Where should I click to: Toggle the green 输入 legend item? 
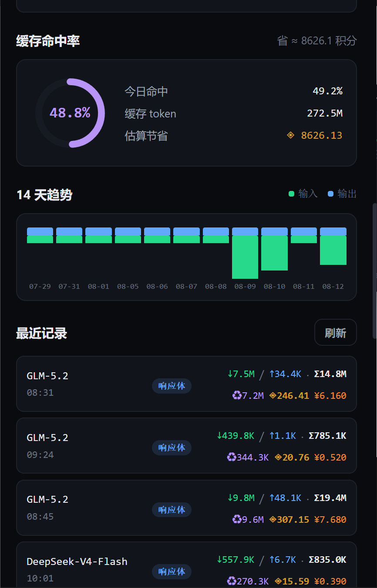[x=303, y=194]
